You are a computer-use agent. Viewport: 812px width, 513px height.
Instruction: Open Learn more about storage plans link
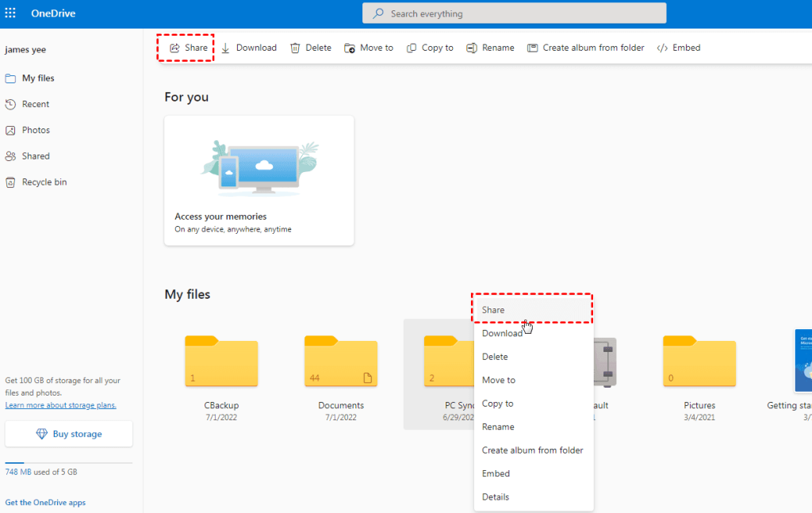click(60, 405)
